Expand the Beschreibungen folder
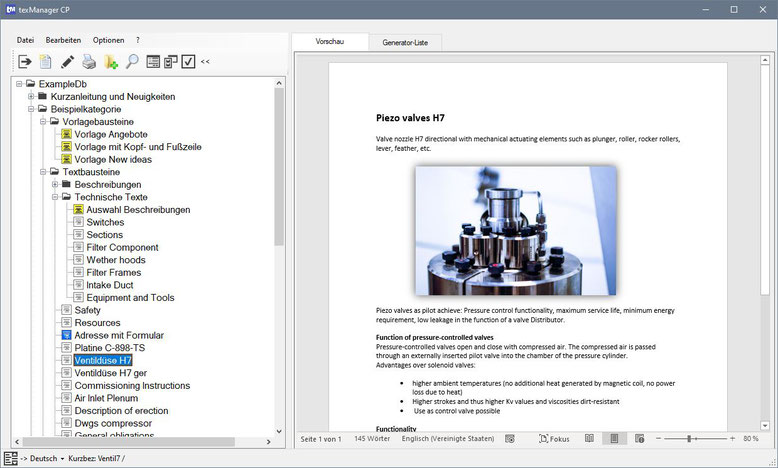Screen dimensions: 778x468 point(55,185)
